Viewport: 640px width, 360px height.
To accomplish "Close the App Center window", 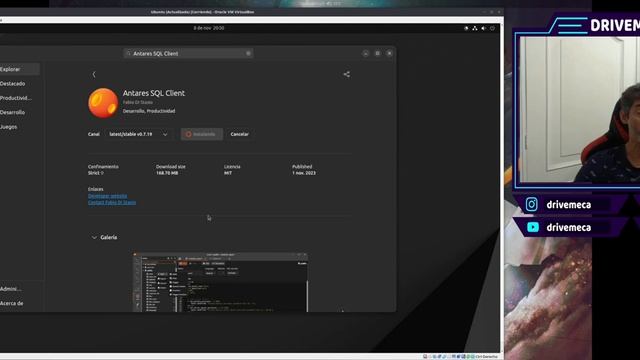I will coord(389,53).
